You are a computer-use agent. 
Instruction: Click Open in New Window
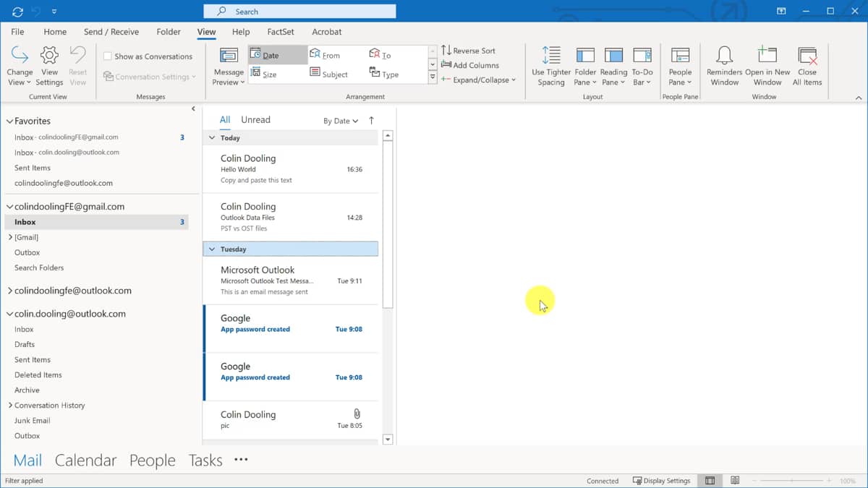[x=767, y=67]
